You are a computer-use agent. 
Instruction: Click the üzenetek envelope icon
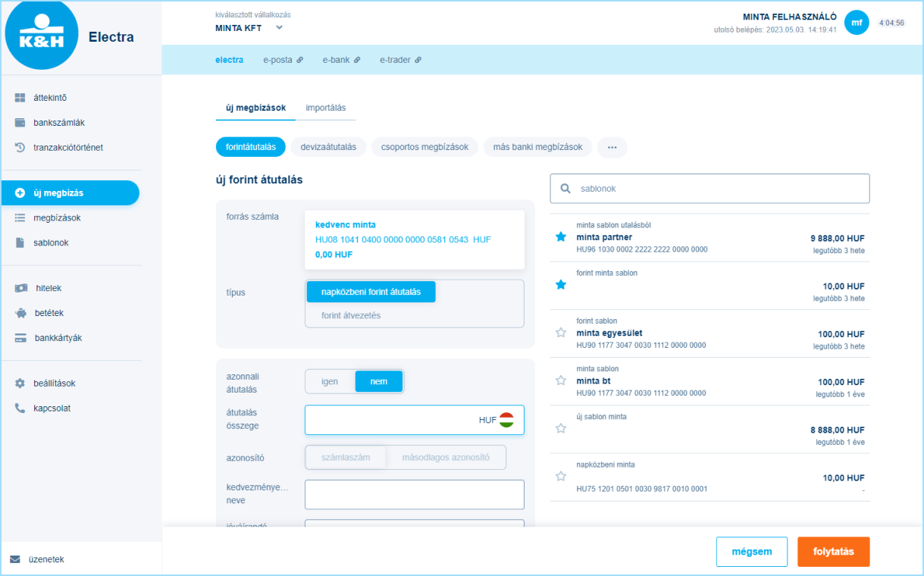tap(15, 559)
